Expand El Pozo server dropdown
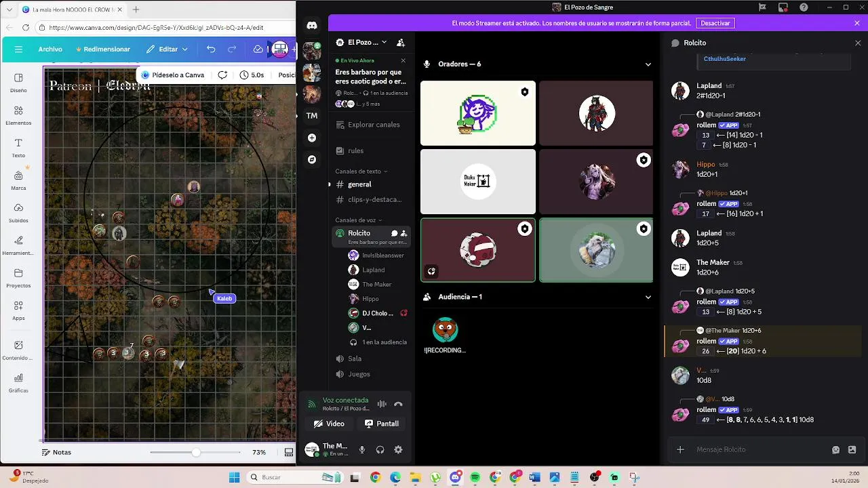 pyautogui.click(x=384, y=42)
